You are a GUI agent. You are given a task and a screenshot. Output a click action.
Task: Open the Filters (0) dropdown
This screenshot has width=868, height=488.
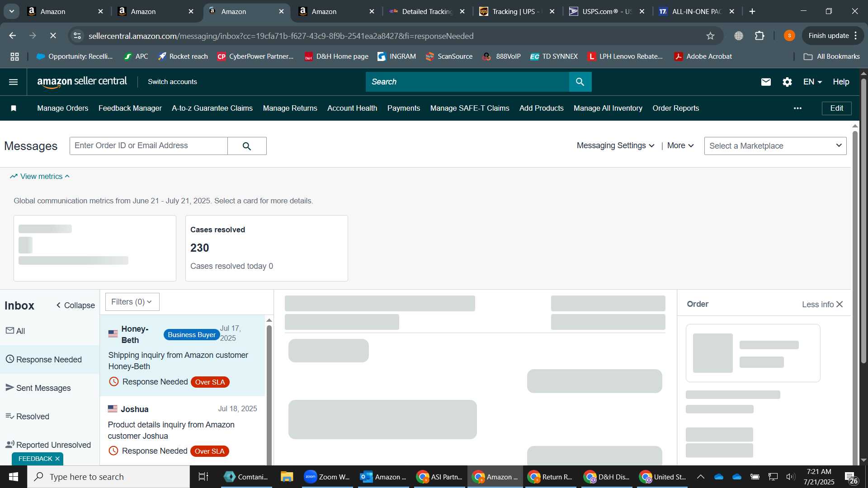[132, 302]
